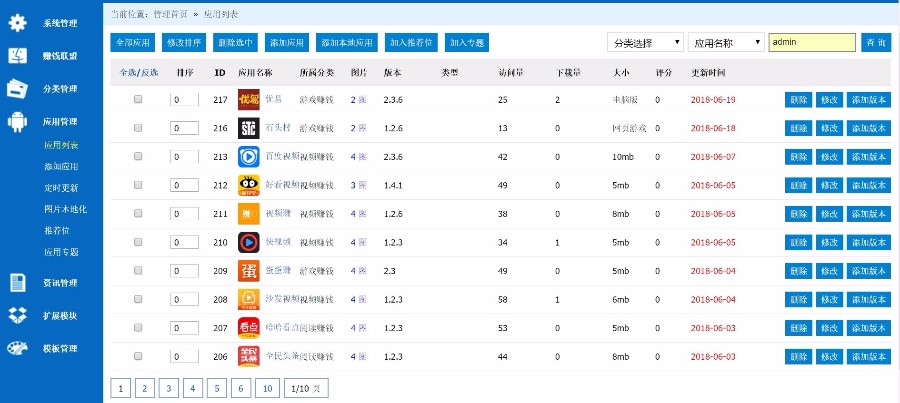Click the 看点 app icon in row 207
This screenshot has height=403, width=900.
tap(249, 328)
